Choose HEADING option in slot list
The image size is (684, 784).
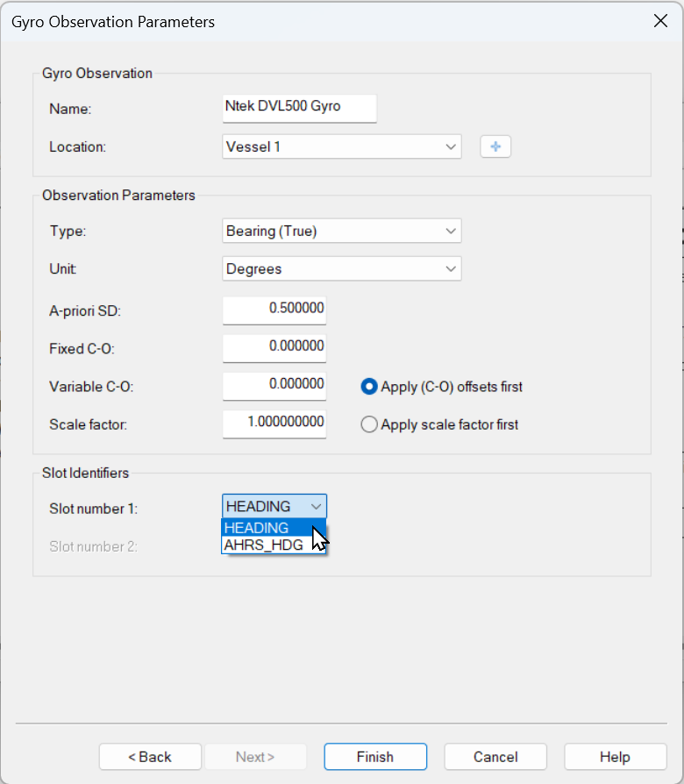pos(274,528)
